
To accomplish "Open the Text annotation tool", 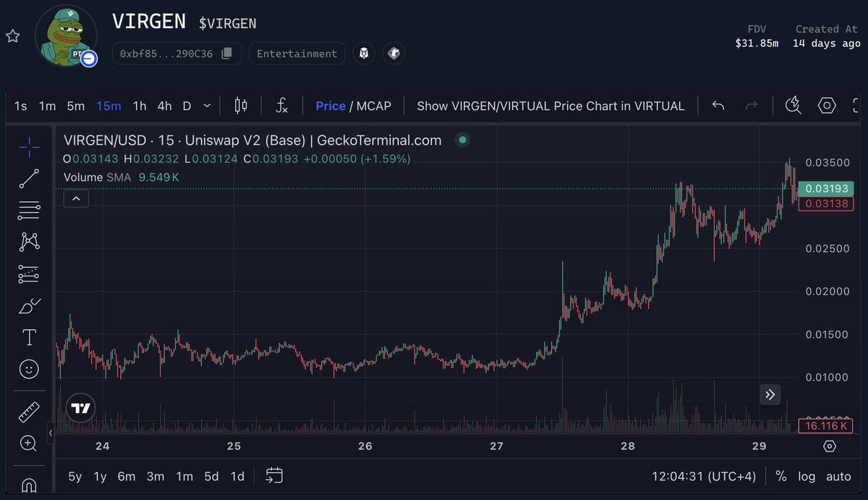I will click(x=28, y=336).
